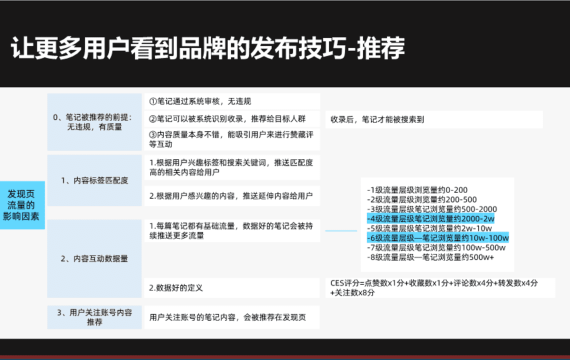Click the line 1级流量层级浏览量约0-200
The image size is (570, 360).
(x=417, y=190)
